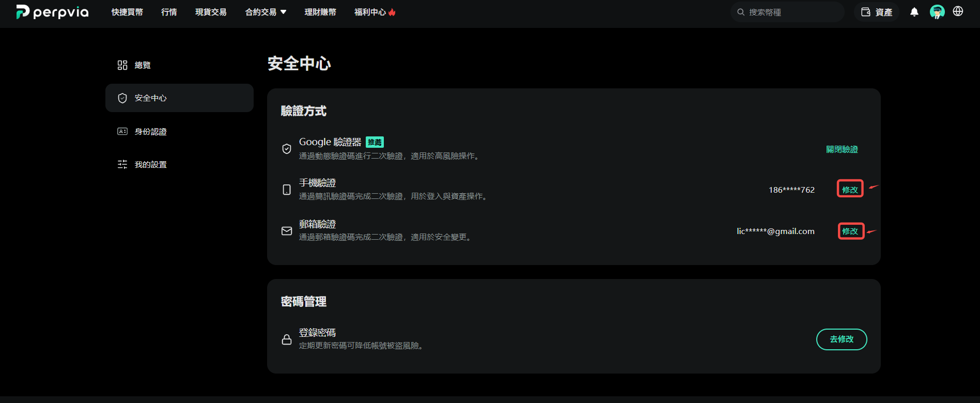The image size is (980, 403).
Task: Open the notification bell
Action: (914, 12)
